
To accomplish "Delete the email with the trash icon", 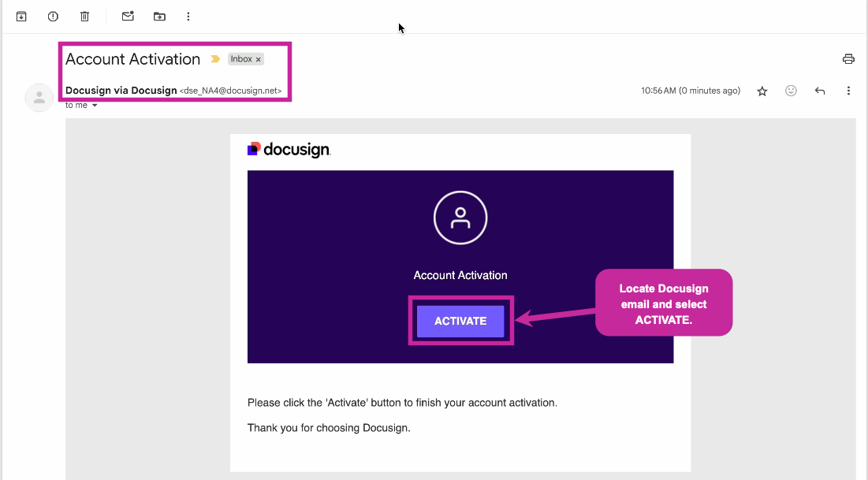I will pos(84,16).
